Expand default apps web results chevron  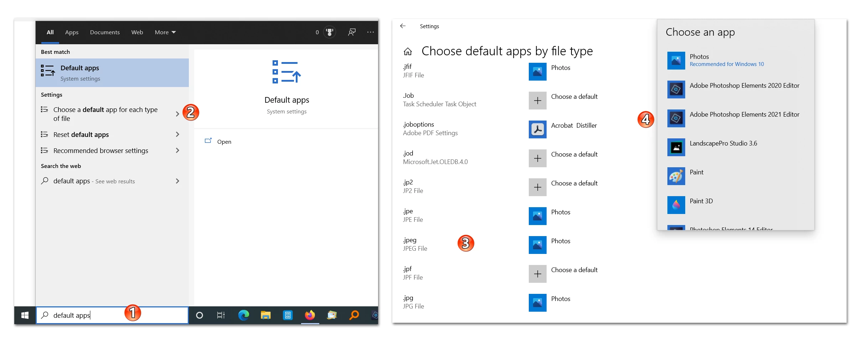177,181
